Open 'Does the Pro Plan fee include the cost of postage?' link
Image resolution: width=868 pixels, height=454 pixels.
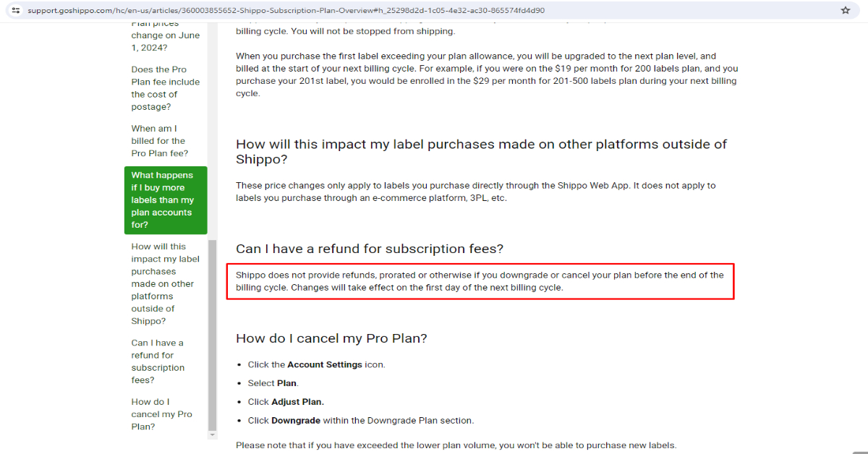coord(166,88)
